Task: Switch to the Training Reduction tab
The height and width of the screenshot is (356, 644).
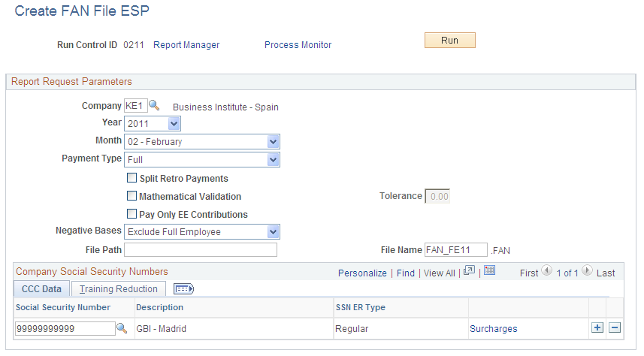Action: click(x=119, y=289)
